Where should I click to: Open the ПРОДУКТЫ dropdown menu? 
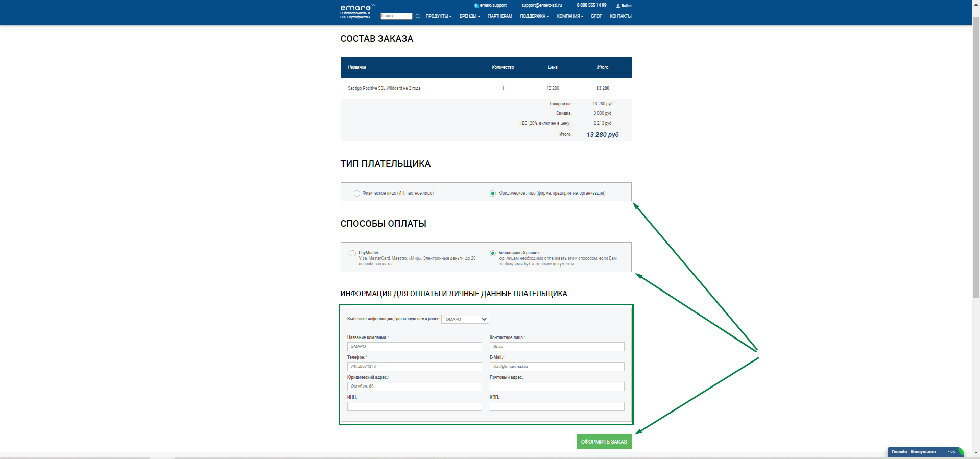[x=439, y=16]
